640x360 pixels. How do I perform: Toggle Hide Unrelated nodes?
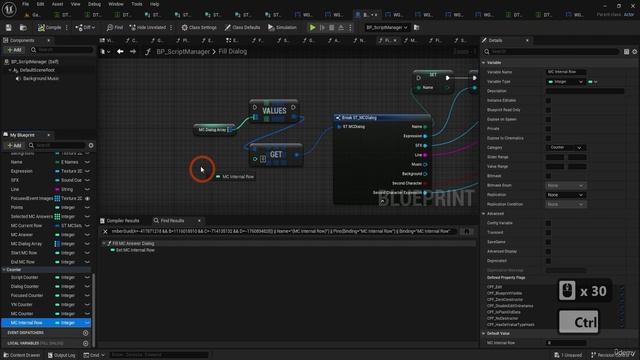pyautogui.click(x=148, y=27)
